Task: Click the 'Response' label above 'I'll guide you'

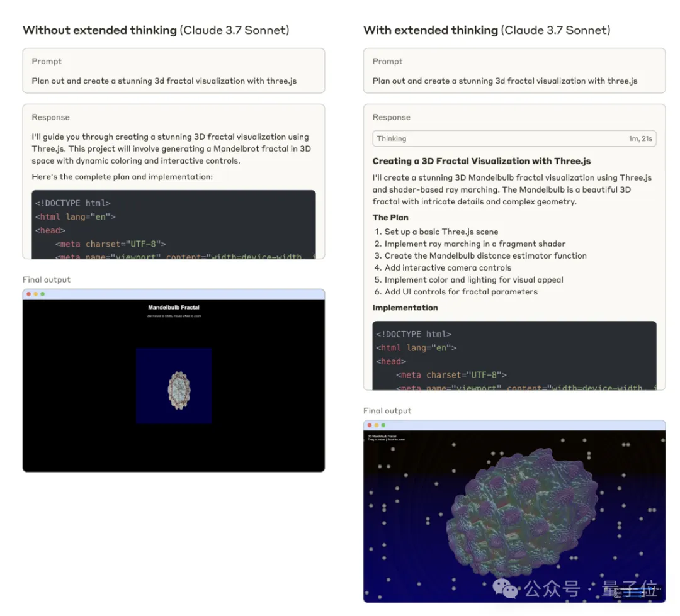Action: pyautogui.click(x=50, y=118)
